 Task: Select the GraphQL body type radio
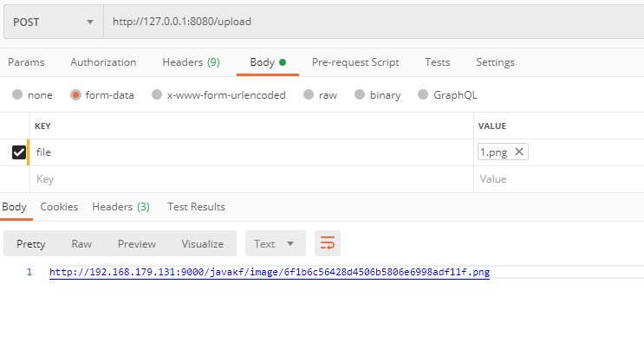[x=423, y=94]
